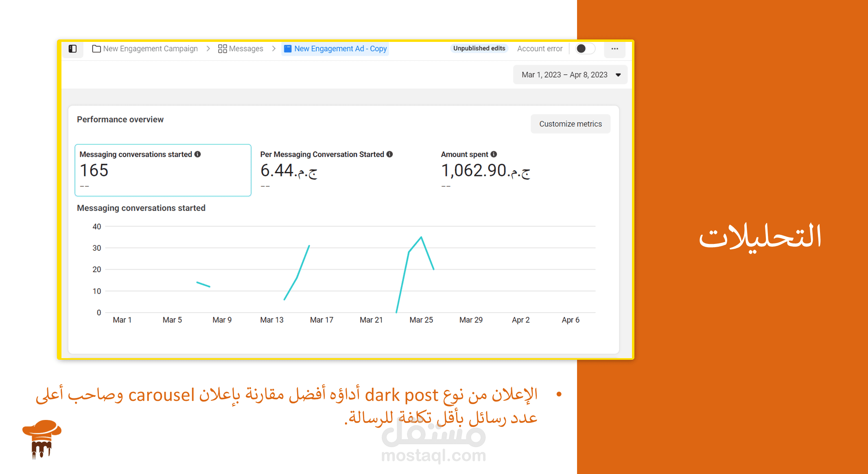Screen dimensions: 868x474
Task: Open New Engagement Campaign breadcrumb
Action: [x=150, y=49]
